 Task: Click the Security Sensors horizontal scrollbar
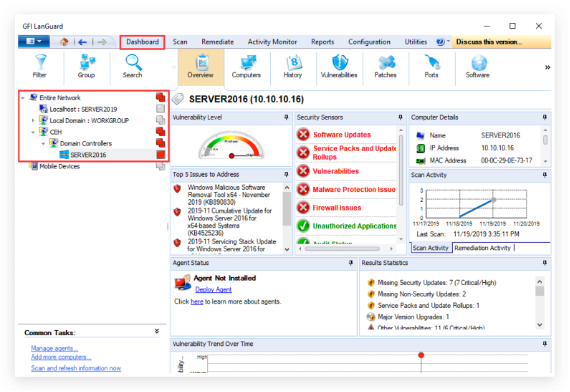[x=342, y=249]
